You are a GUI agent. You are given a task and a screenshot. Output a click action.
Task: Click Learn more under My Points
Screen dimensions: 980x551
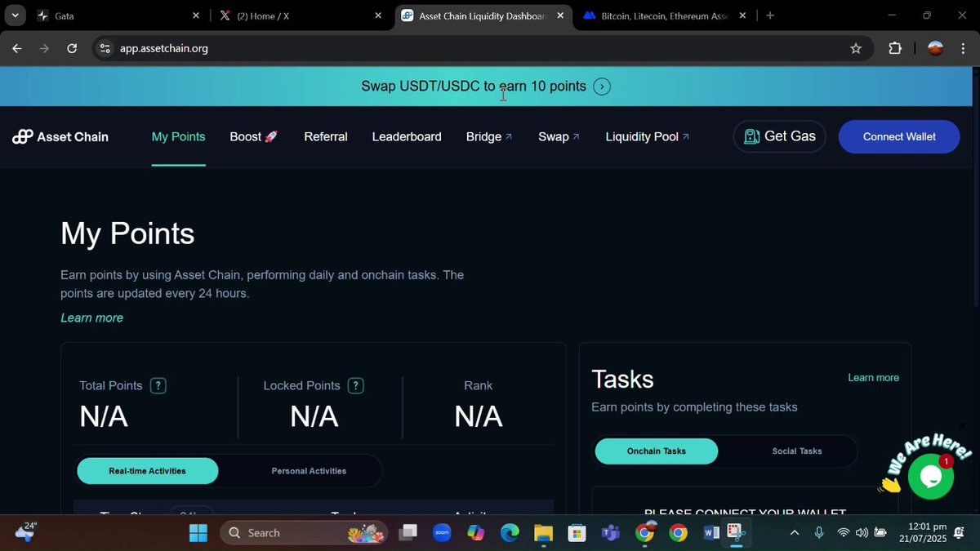coord(91,318)
